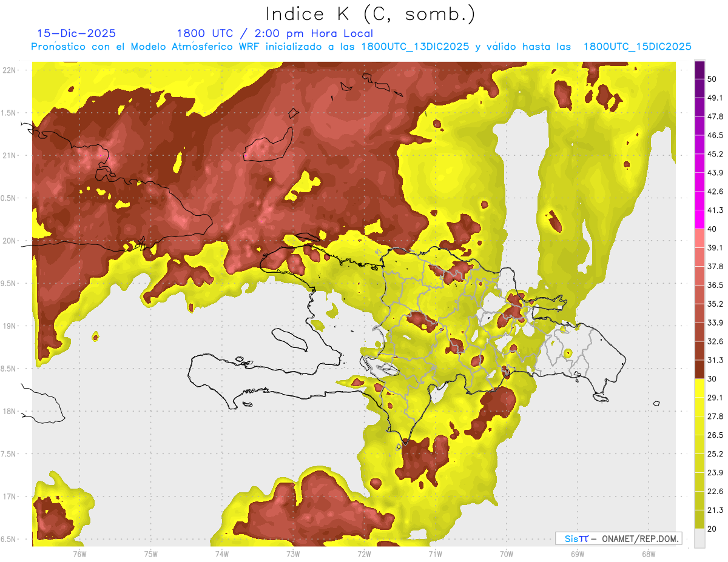Click the '76W' longitude label
This screenshot has width=728, height=562.
pos(79,554)
